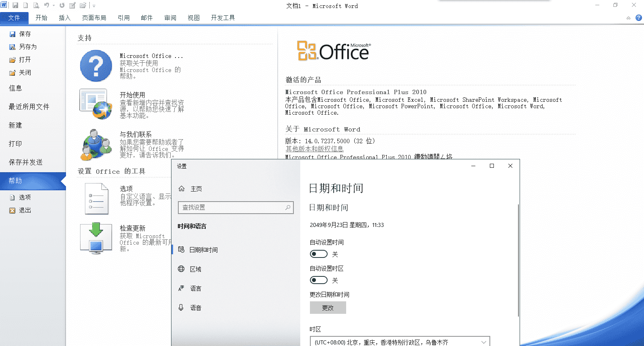This screenshot has height=346, width=644.
Task: Click the Undo icon in quick access toolbar
Action: click(47, 6)
